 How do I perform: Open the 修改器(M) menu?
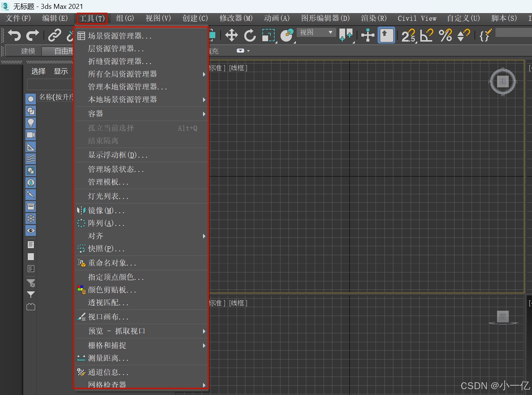click(x=236, y=18)
